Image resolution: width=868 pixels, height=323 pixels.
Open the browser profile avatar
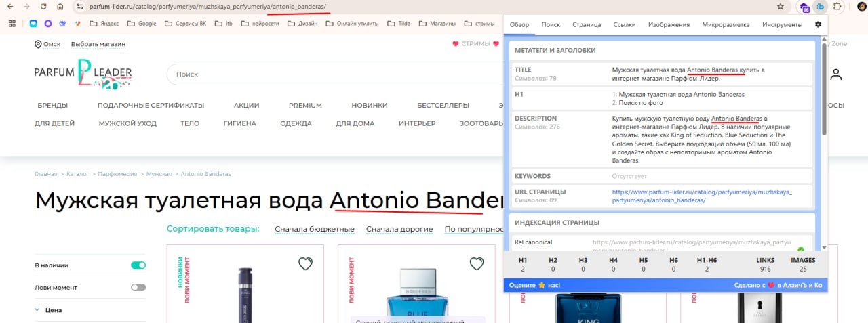[861, 7]
